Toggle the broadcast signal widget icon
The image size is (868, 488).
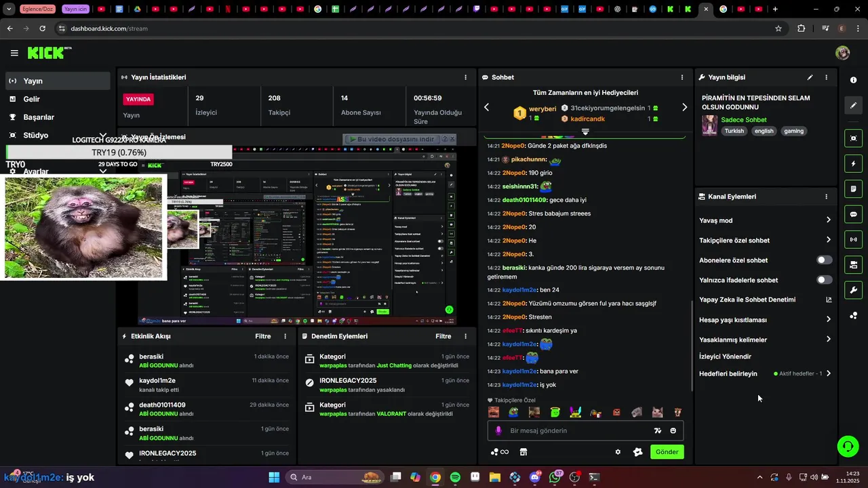pos(853,239)
